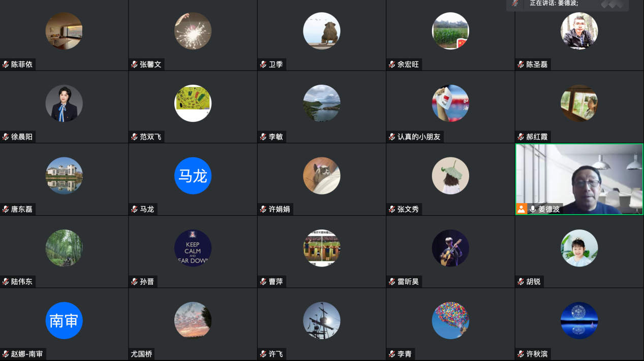
Task: Select 徐晨阳's portrait avatar
Action: 64,103
